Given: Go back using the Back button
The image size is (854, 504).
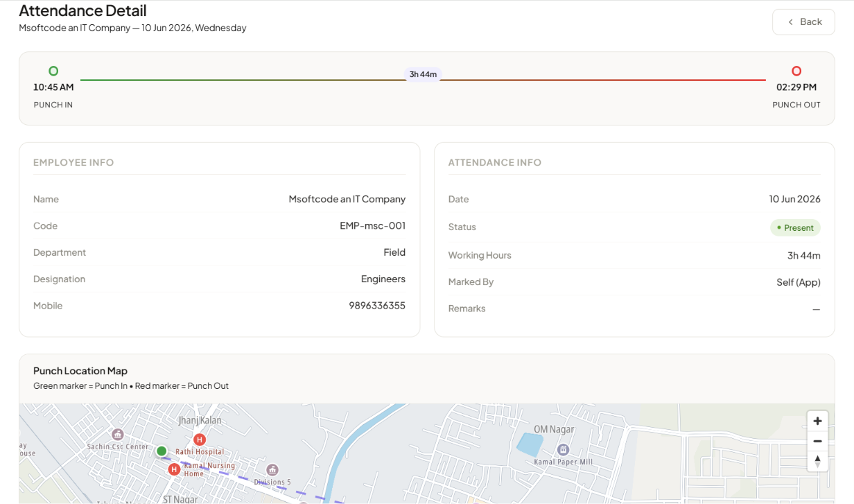Looking at the screenshot, I should 803,21.
